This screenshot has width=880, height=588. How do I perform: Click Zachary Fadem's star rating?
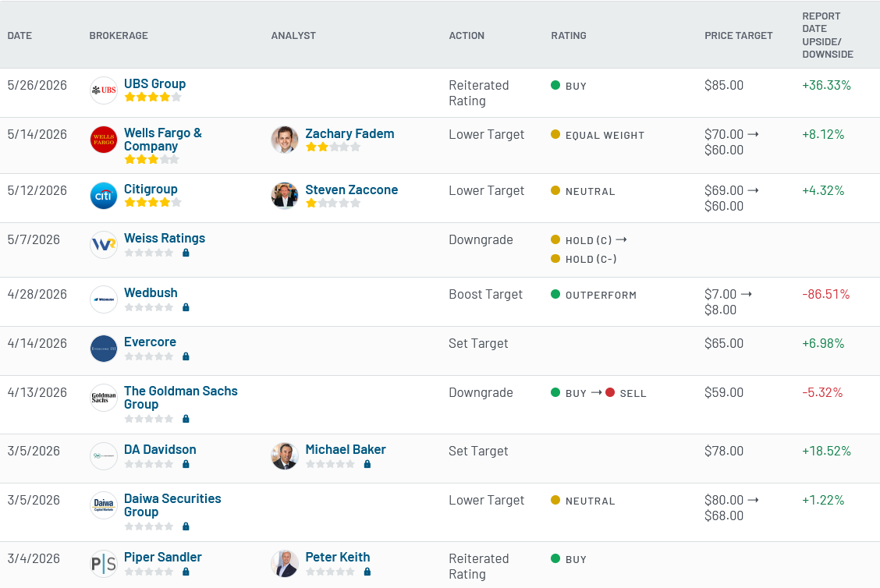coord(333,147)
